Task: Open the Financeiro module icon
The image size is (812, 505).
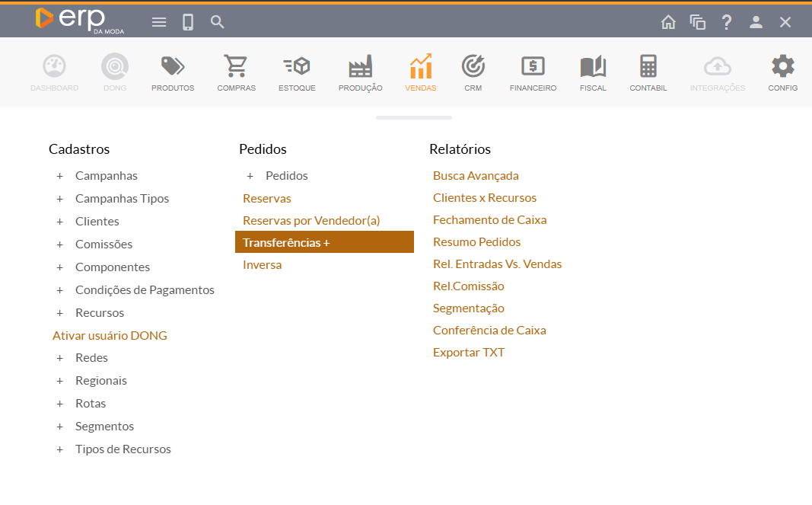Action: coord(533,67)
